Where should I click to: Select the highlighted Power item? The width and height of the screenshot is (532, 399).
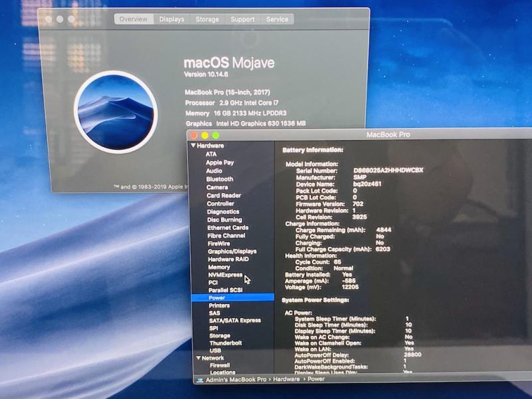tap(233, 298)
